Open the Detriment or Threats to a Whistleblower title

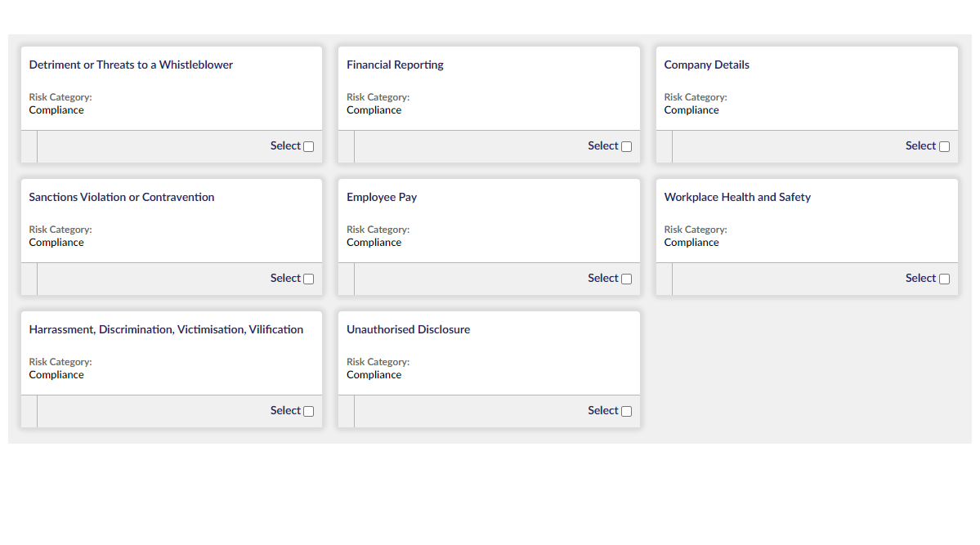point(131,65)
